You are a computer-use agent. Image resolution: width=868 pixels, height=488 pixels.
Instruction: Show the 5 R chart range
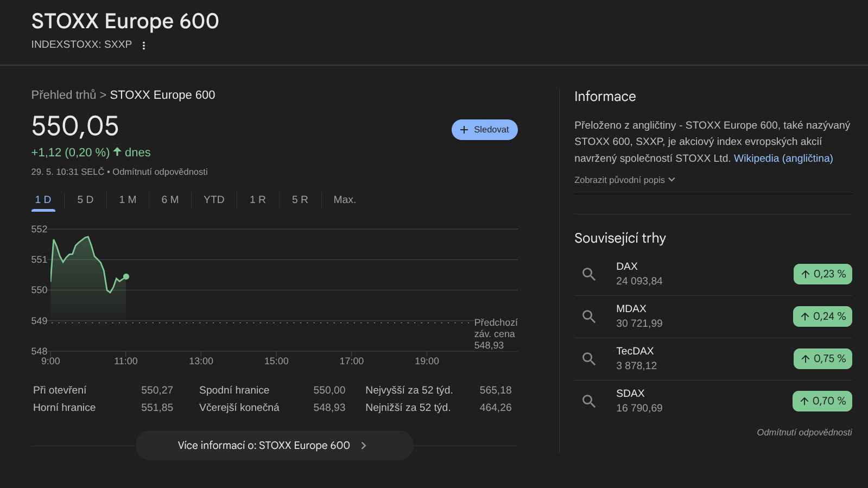(300, 200)
